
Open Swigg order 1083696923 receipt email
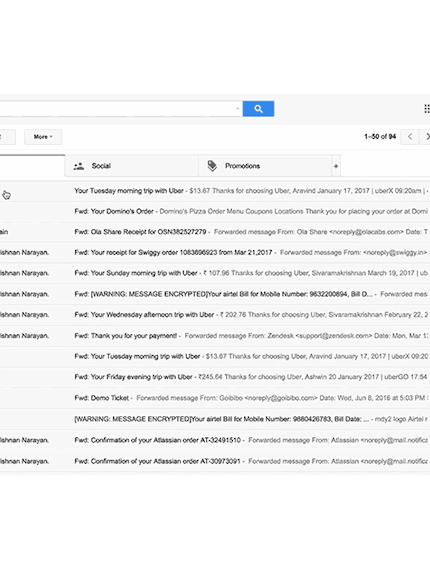pos(215,253)
